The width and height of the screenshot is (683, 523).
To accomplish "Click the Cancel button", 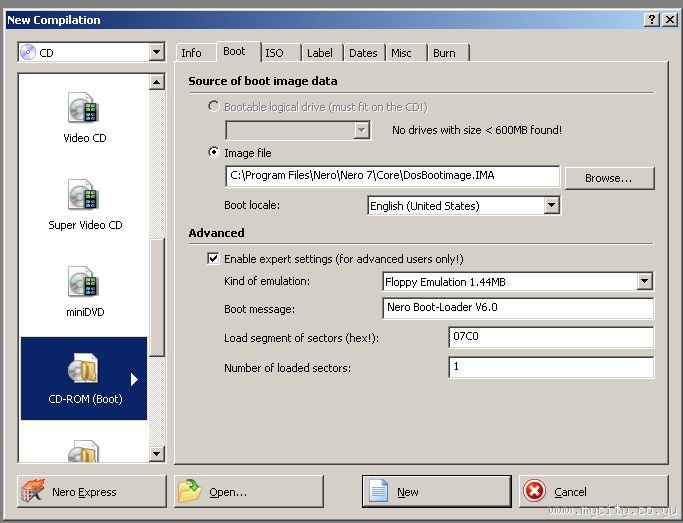I will pos(593,492).
